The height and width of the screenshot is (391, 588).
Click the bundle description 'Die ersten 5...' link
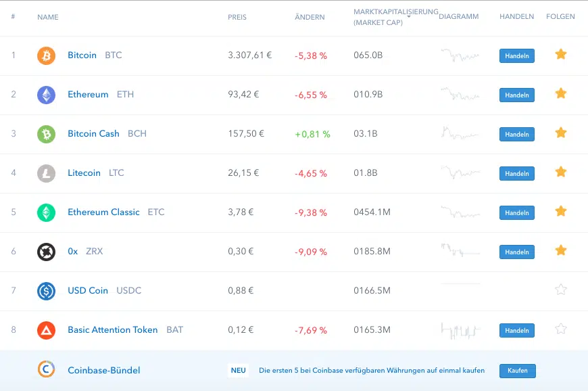click(x=372, y=370)
